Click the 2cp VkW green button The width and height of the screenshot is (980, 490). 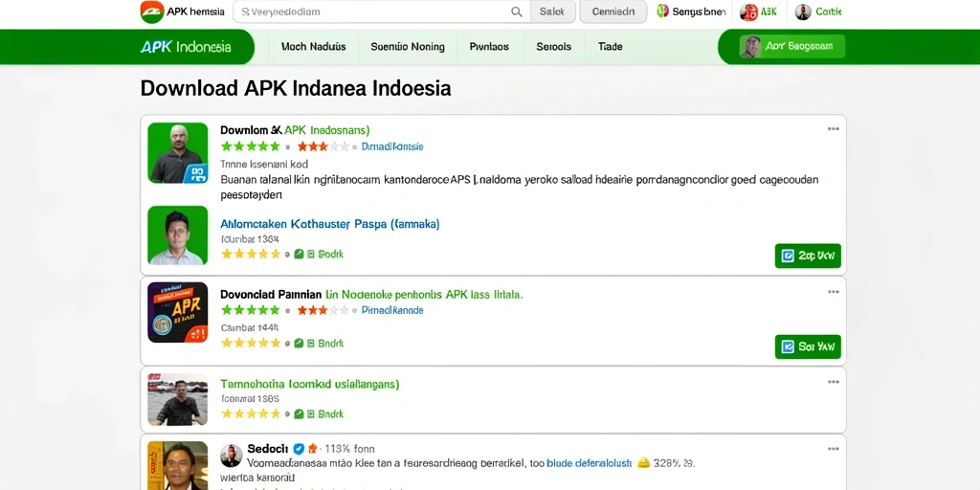point(808,256)
